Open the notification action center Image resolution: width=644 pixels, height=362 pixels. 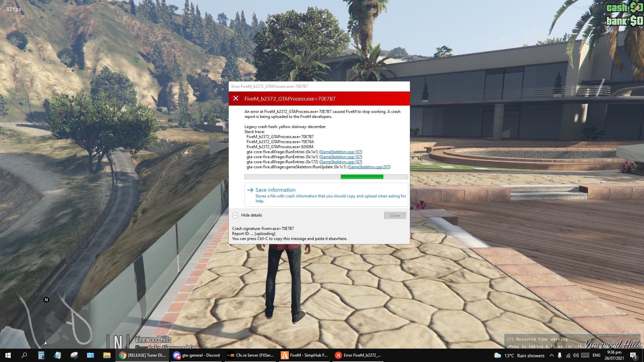(x=633, y=356)
